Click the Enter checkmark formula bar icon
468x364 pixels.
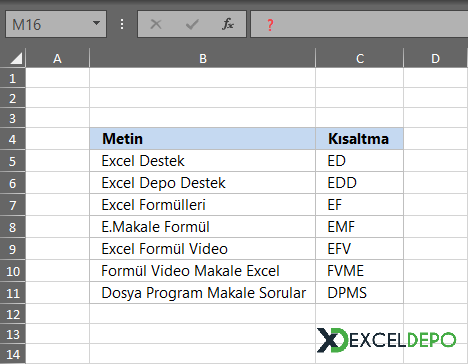coord(192,24)
